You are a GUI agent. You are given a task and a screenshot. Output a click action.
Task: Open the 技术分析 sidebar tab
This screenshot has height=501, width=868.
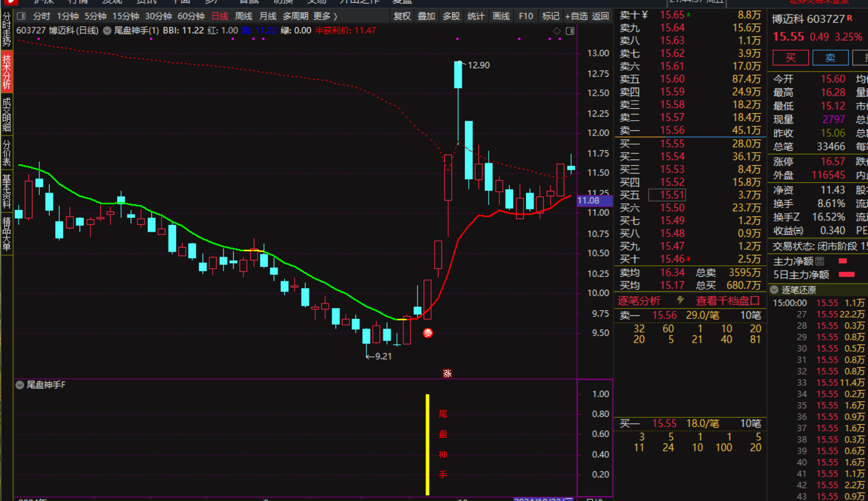point(6,72)
